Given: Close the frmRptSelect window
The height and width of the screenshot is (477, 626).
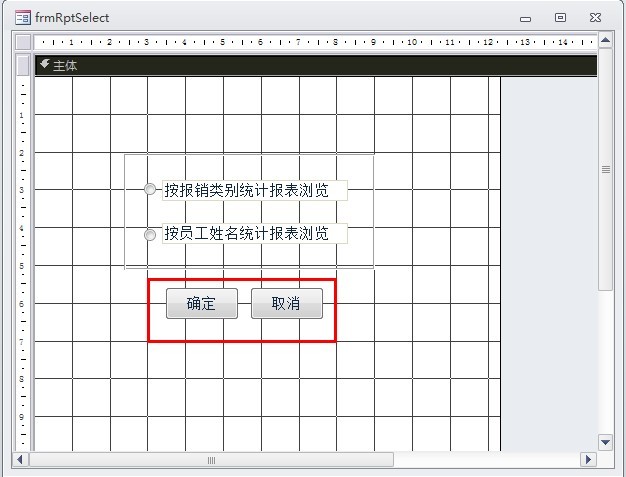Looking at the screenshot, I should pyautogui.click(x=595, y=18).
